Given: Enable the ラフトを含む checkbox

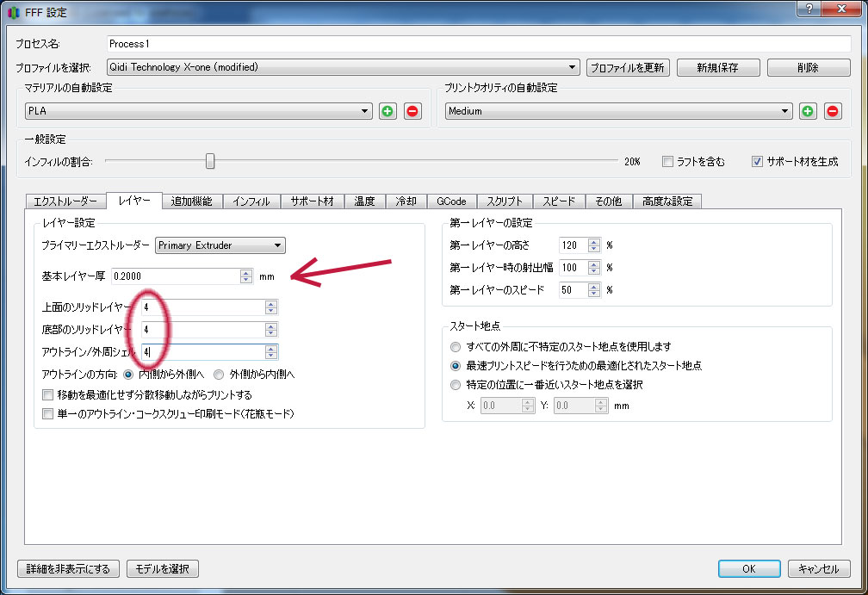Looking at the screenshot, I should pyautogui.click(x=667, y=161).
